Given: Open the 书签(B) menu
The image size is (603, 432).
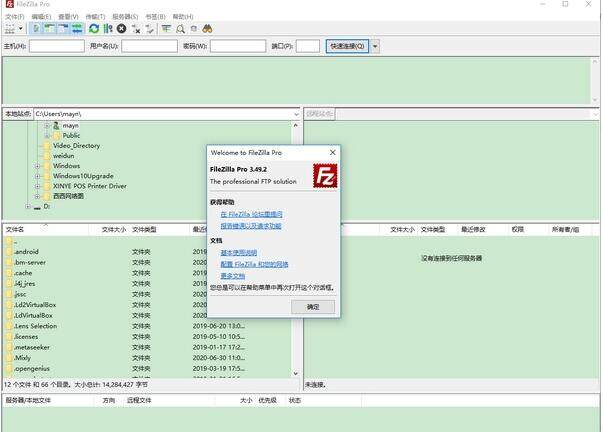Looking at the screenshot, I should (155, 17).
